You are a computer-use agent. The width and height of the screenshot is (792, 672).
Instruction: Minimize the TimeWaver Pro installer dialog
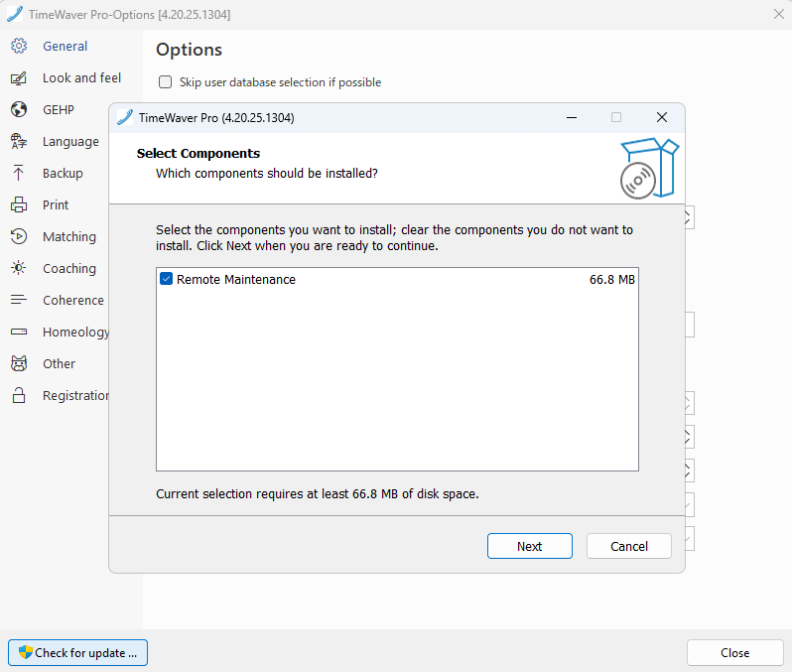pos(572,117)
